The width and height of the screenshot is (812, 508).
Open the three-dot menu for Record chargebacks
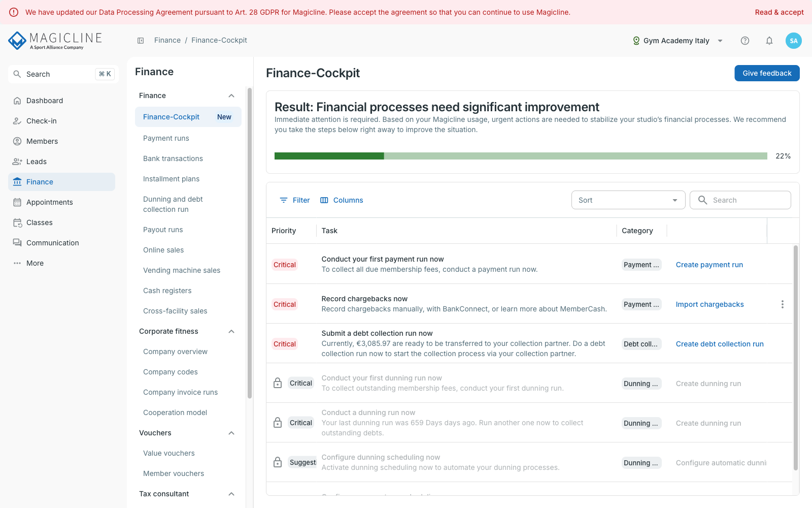pyautogui.click(x=783, y=304)
